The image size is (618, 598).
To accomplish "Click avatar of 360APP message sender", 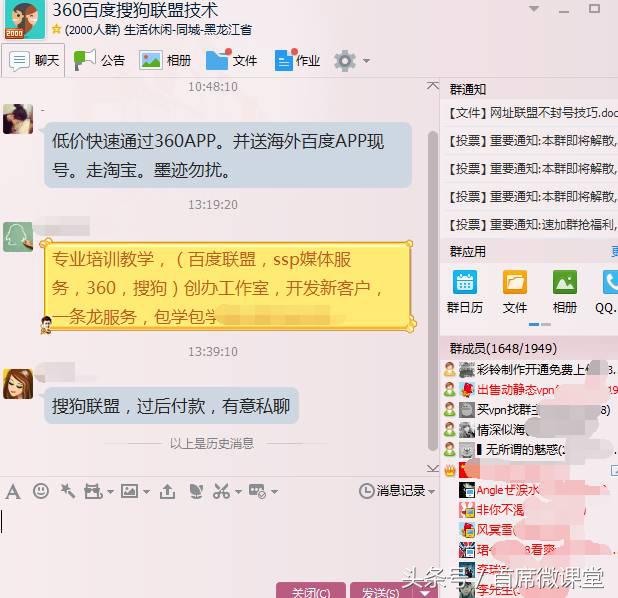I will coord(18,119).
